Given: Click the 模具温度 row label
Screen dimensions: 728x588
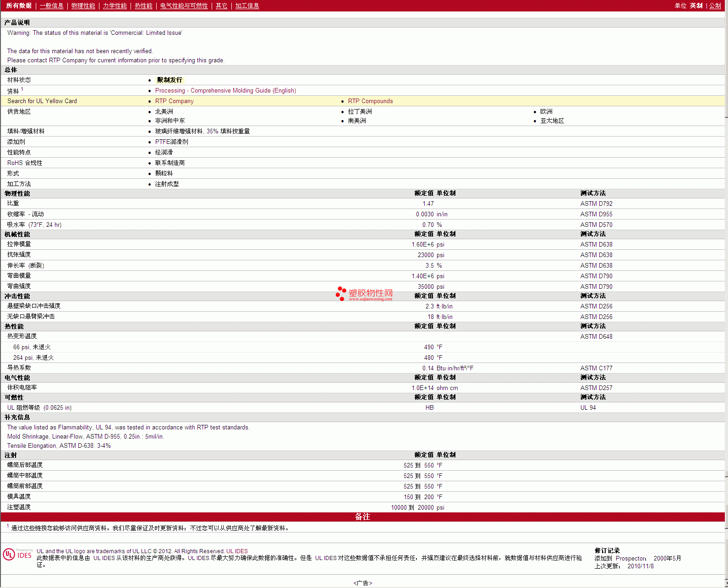Looking at the screenshot, I should click(19, 497).
